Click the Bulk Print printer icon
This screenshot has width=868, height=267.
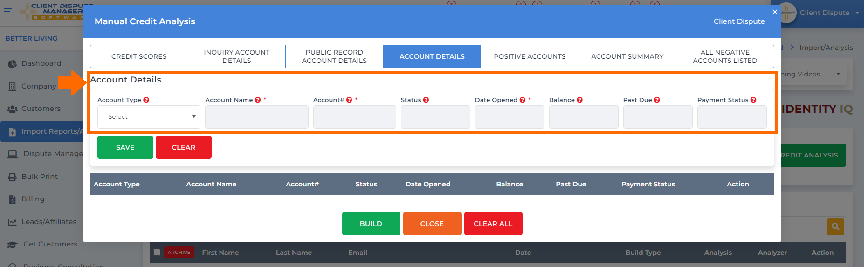pyautogui.click(x=13, y=177)
